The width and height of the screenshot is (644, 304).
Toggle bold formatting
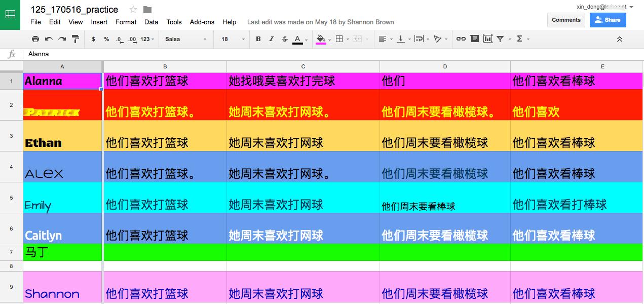pyautogui.click(x=258, y=39)
